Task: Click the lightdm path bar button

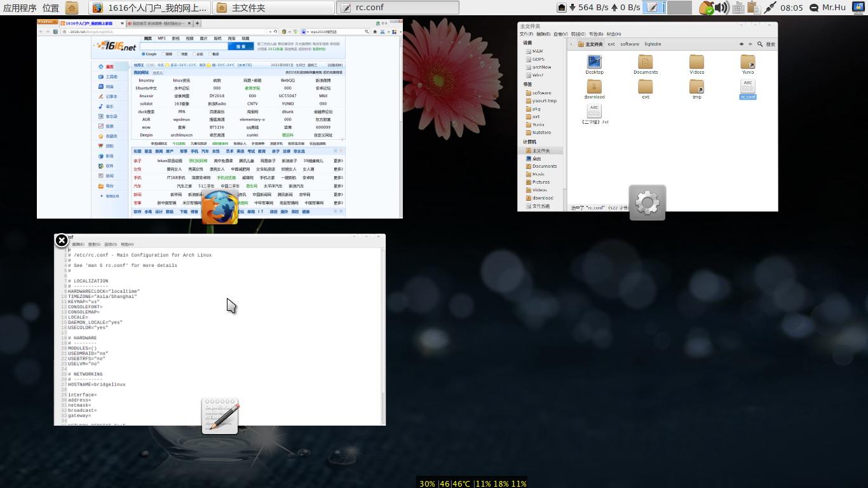Action: [653, 44]
